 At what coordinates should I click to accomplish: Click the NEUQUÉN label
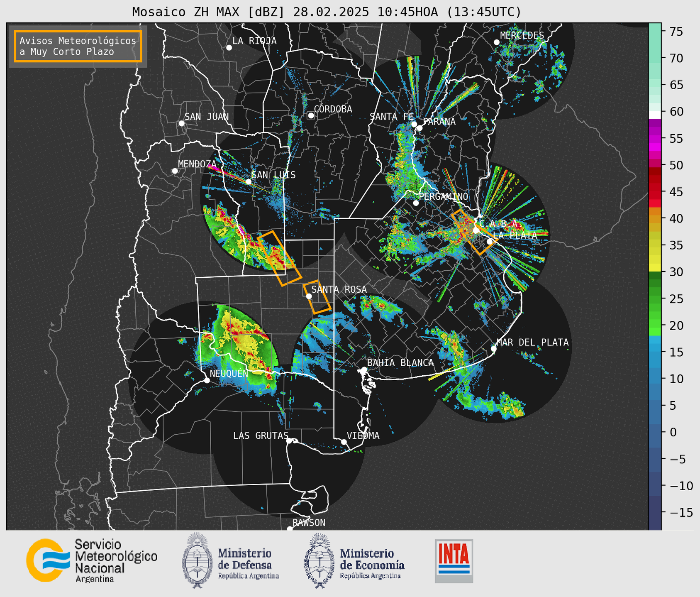229,373
